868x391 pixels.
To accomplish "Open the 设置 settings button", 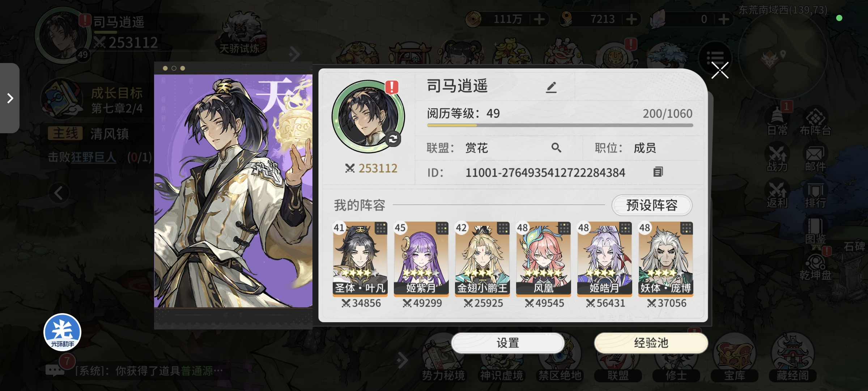I will [508, 343].
